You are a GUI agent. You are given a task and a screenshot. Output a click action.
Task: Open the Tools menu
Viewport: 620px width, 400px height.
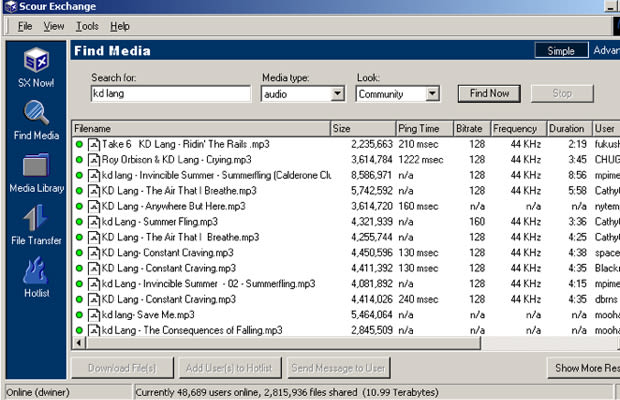coord(87,26)
